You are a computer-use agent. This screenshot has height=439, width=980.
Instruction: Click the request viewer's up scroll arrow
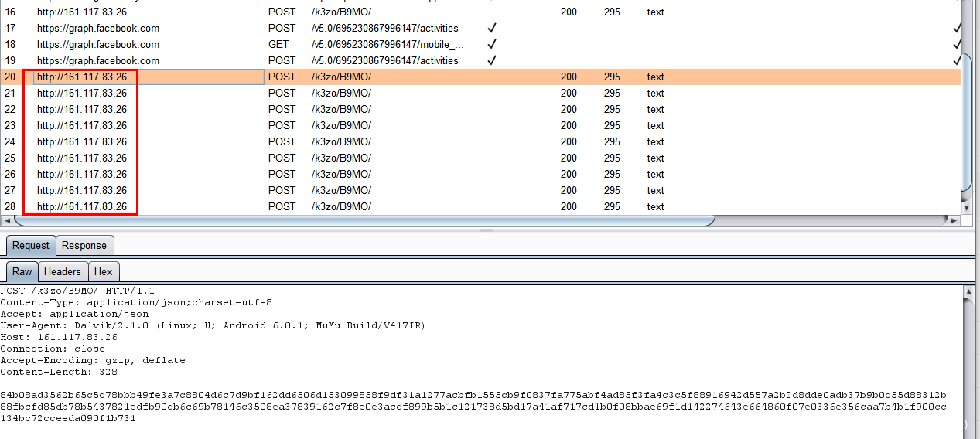click(968, 292)
